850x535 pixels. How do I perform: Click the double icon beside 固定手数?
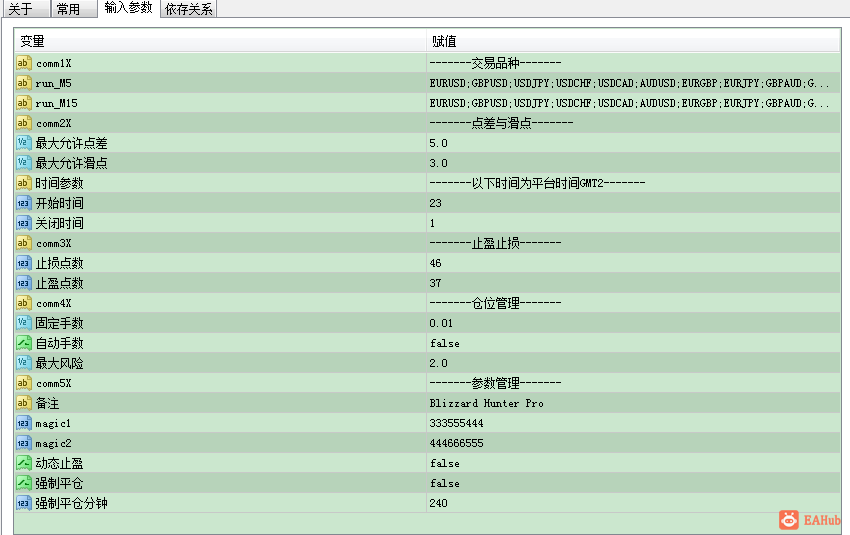tap(23, 323)
